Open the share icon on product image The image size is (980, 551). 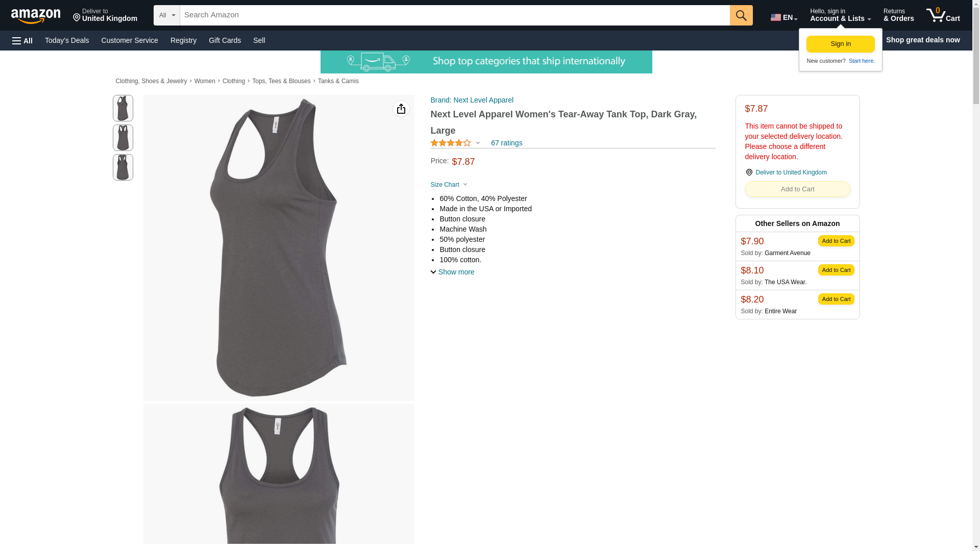[401, 109]
